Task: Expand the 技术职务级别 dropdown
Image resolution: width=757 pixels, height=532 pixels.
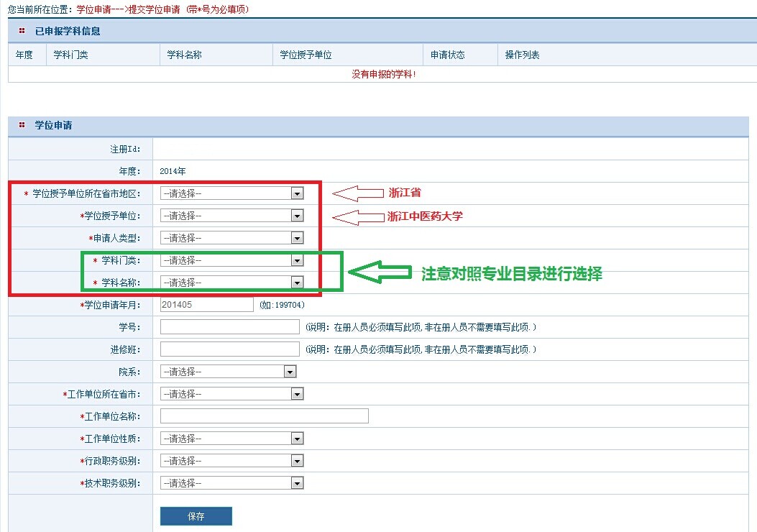Action: pyautogui.click(x=231, y=483)
